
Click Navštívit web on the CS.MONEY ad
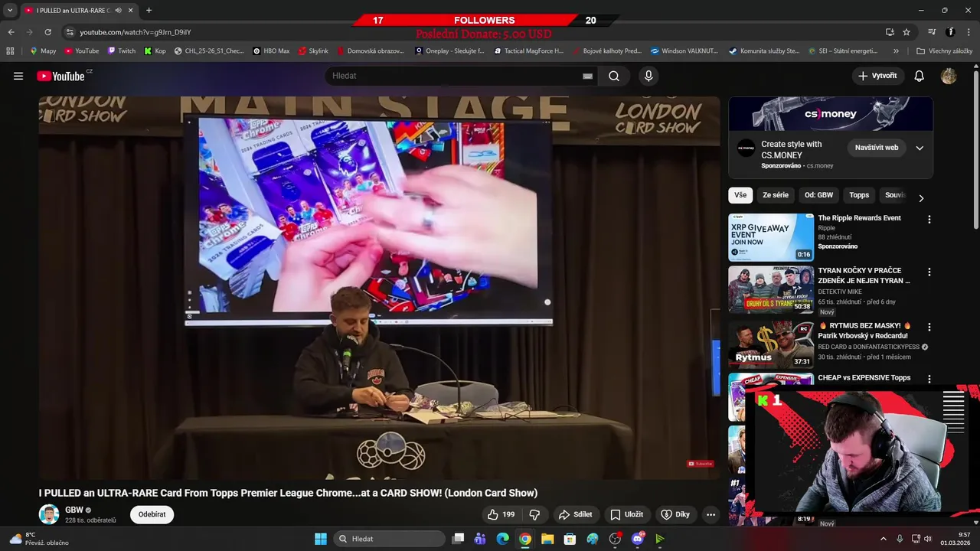point(877,148)
